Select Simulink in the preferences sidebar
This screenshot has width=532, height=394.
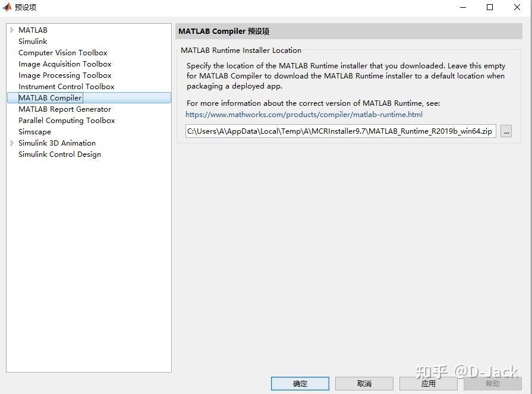click(x=33, y=41)
